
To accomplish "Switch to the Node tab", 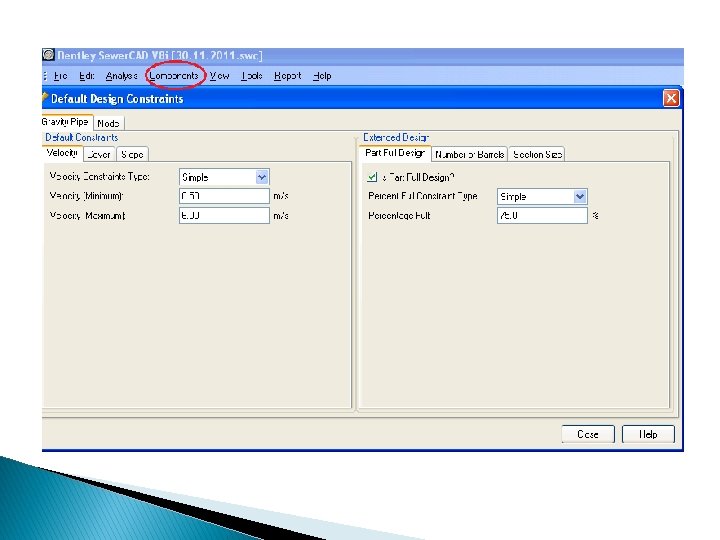I will pyautogui.click(x=108, y=123).
